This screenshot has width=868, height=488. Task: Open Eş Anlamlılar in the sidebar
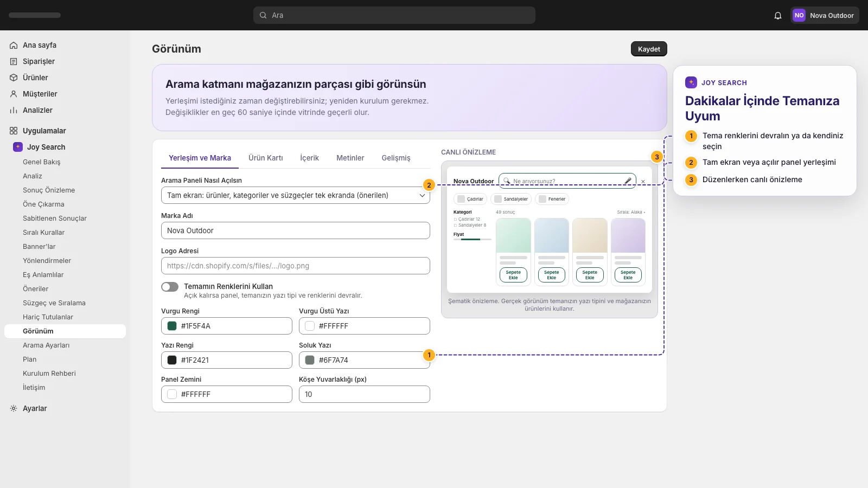click(x=43, y=275)
